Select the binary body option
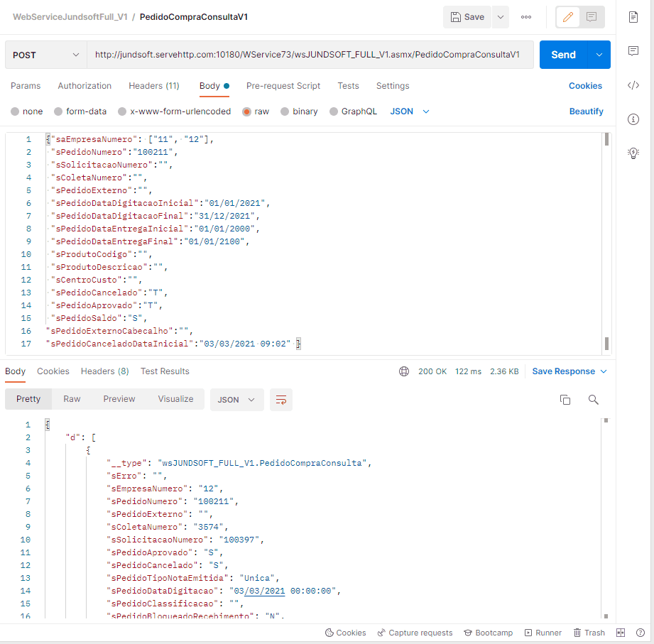654x644 pixels. pos(285,111)
